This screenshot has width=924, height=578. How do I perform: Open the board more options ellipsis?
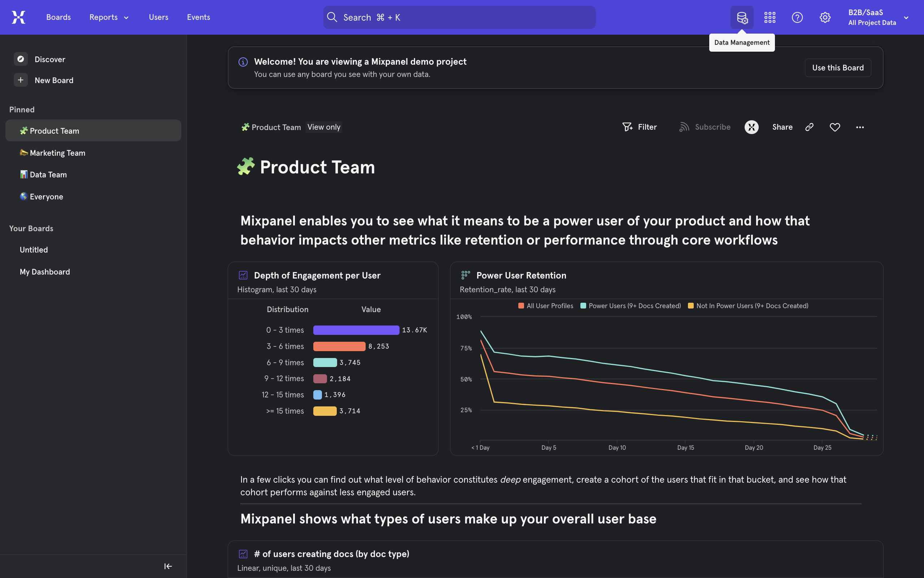(860, 127)
